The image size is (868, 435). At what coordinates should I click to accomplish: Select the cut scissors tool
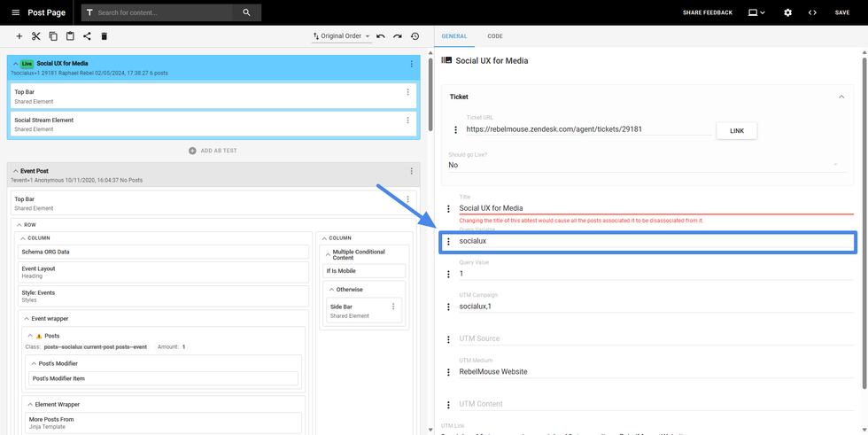pyautogui.click(x=36, y=36)
